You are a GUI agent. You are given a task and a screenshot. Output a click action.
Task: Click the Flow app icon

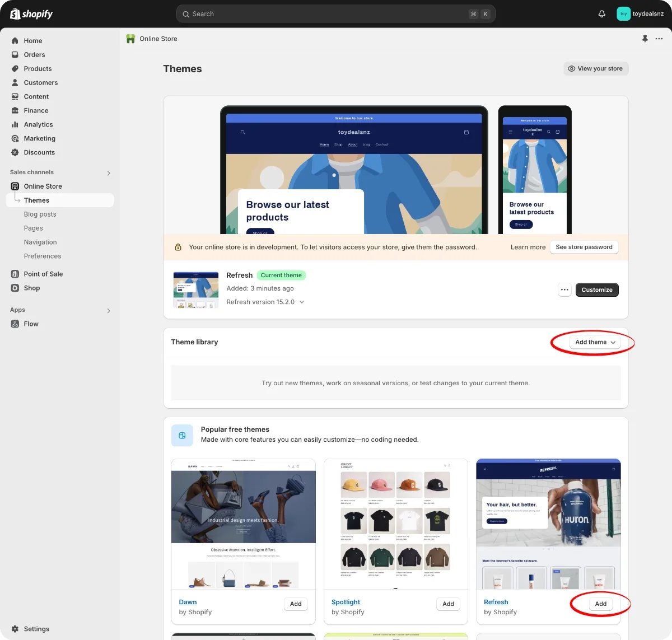[15, 324]
